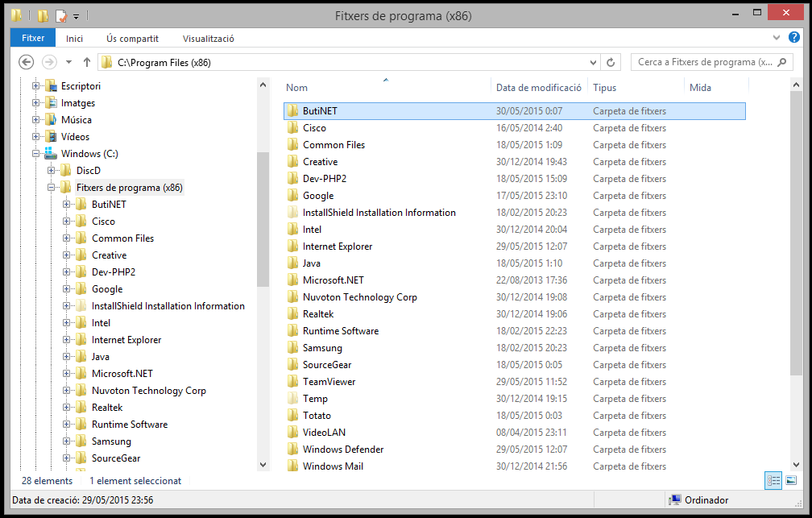
Task: Select Samsung in the folder tree
Action: [x=111, y=441]
